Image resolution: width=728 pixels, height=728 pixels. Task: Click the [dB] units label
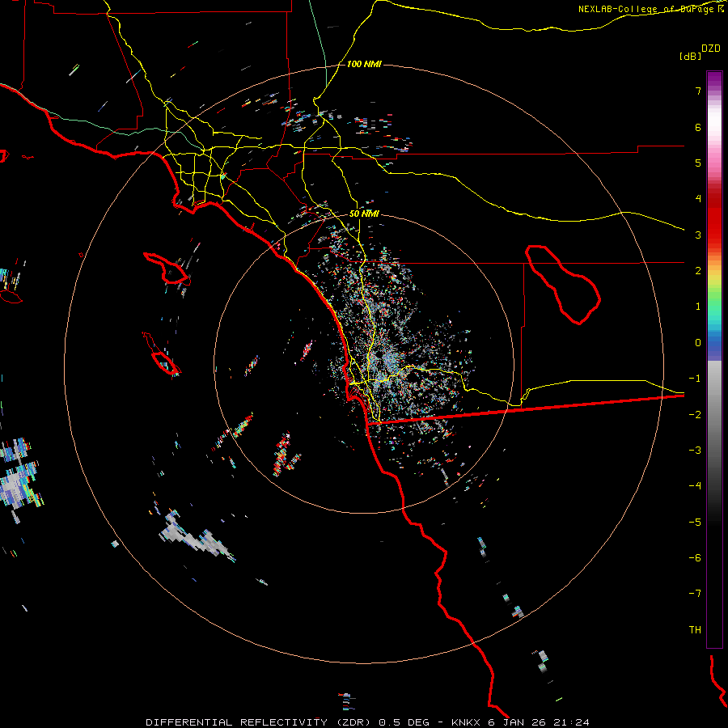pyautogui.click(x=690, y=56)
